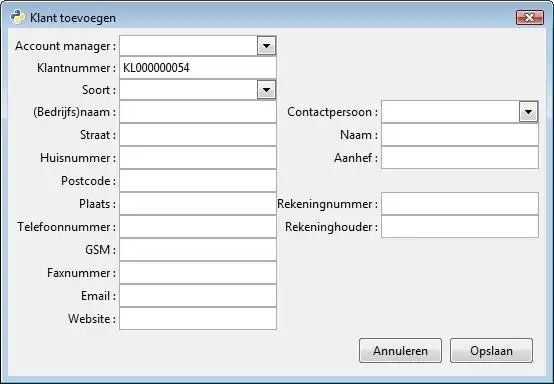Image resolution: width=554 pixels, height=384 pixels.
Task: Click the Huisnummer input field
Action: (x=198, y=158)
